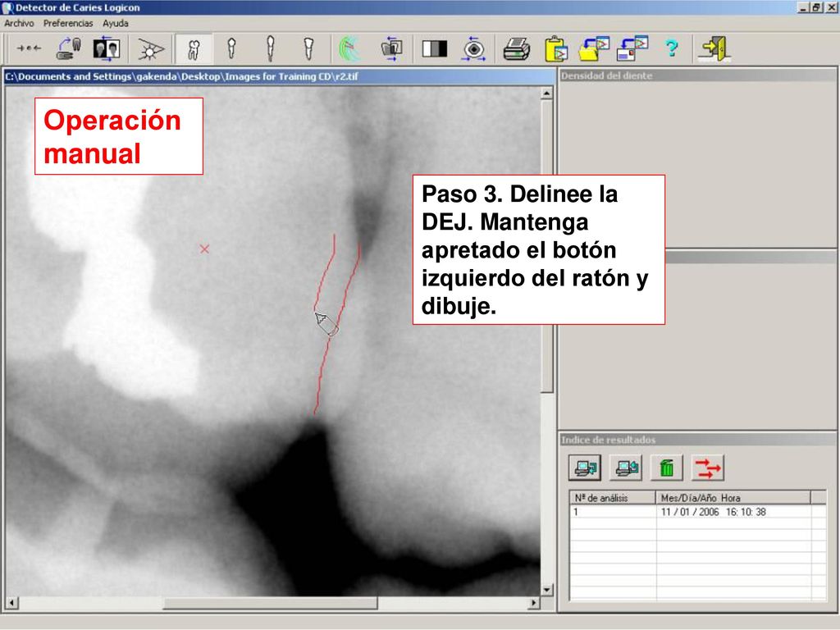
Task: Click the horizontal scrollbar thumb
Action: pos(270,603)
